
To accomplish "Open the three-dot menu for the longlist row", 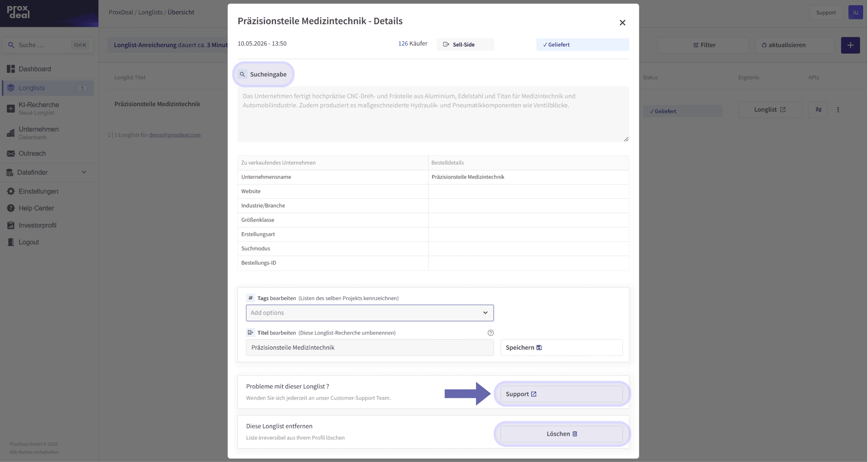I will tap(838, 110).
